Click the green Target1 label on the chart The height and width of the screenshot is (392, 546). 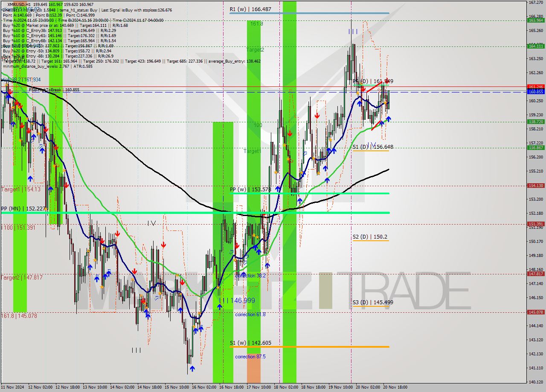click(252, 151)
